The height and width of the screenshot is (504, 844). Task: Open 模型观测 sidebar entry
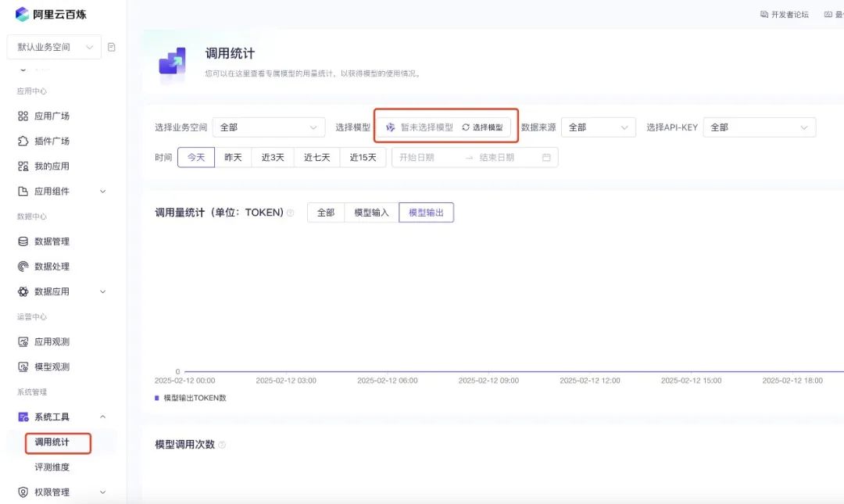(x=52, y=366)
